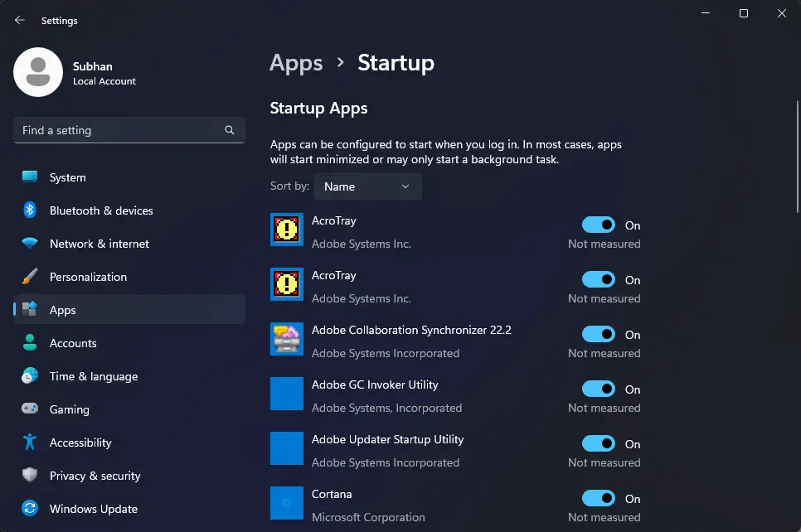Click the Local Account label
Viewport: 801px width, 532px height.
(104, 81)
